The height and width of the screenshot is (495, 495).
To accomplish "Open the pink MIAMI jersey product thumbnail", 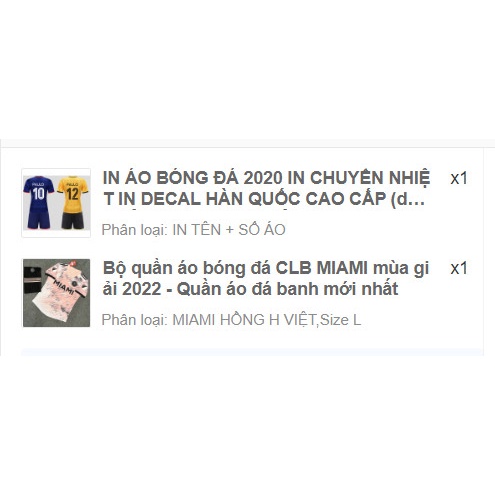I will (56, 292).
